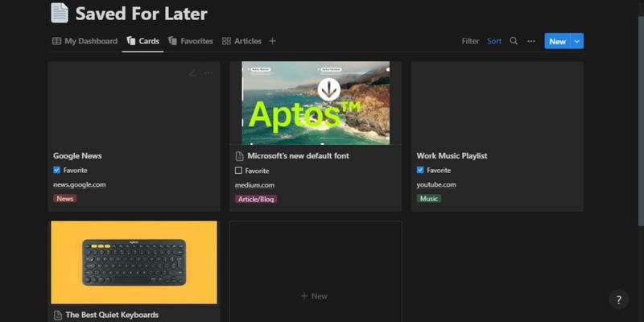This screenshot has width=644, height=322.
Task: Expand the New button dropdown arrow
Action: pos(577,41)
